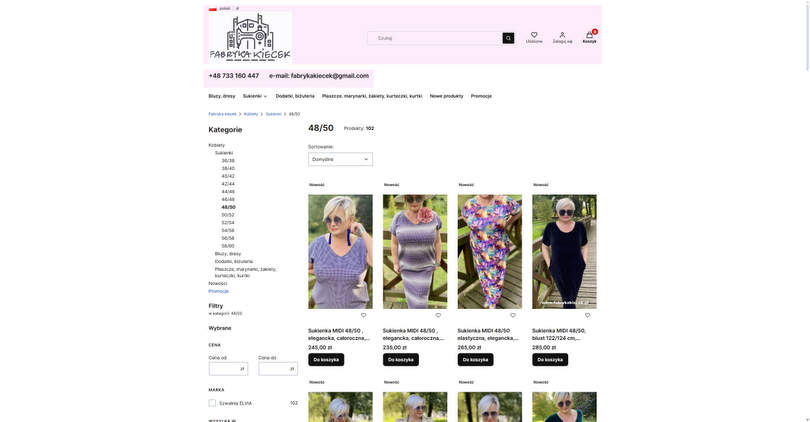Image resolution: width=810 pixels, height=422 pixels.
Task: Open the floral dress product thumbnail
Action: 490,252
